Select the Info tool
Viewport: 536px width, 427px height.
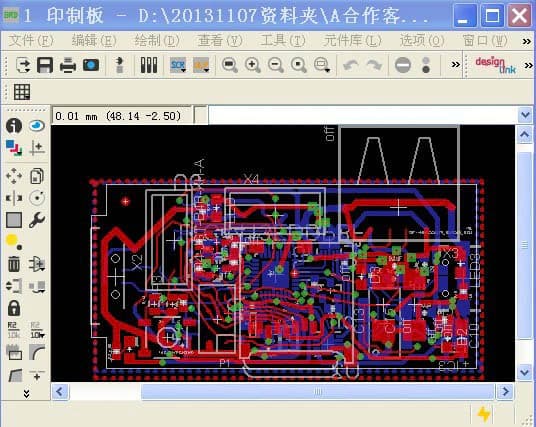tap(14, 126)
